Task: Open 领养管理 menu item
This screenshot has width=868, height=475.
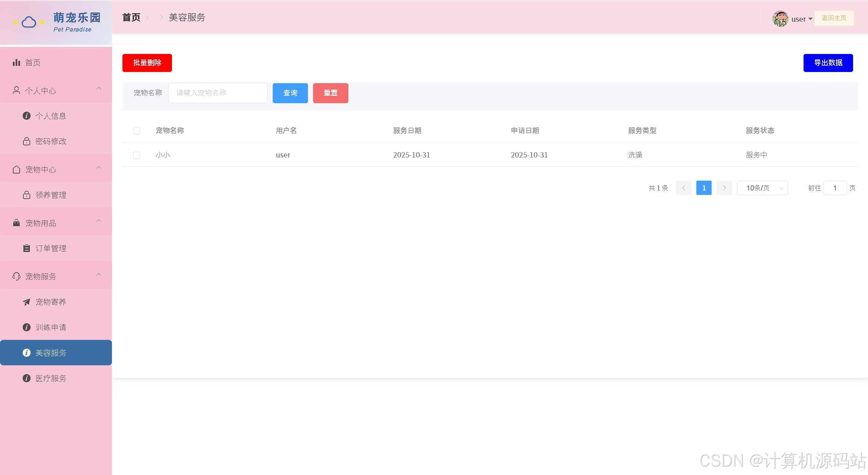Action: point(56,195)
